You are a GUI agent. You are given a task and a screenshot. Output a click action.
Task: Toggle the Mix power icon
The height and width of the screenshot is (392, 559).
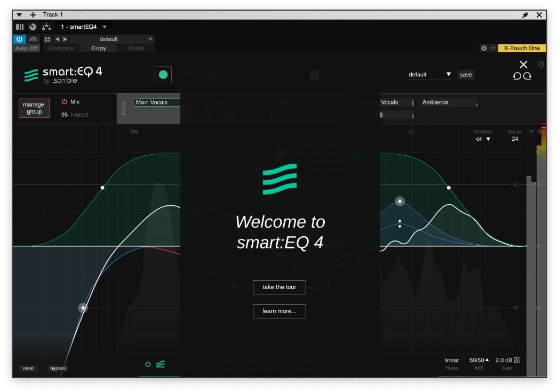coord(65,101)
